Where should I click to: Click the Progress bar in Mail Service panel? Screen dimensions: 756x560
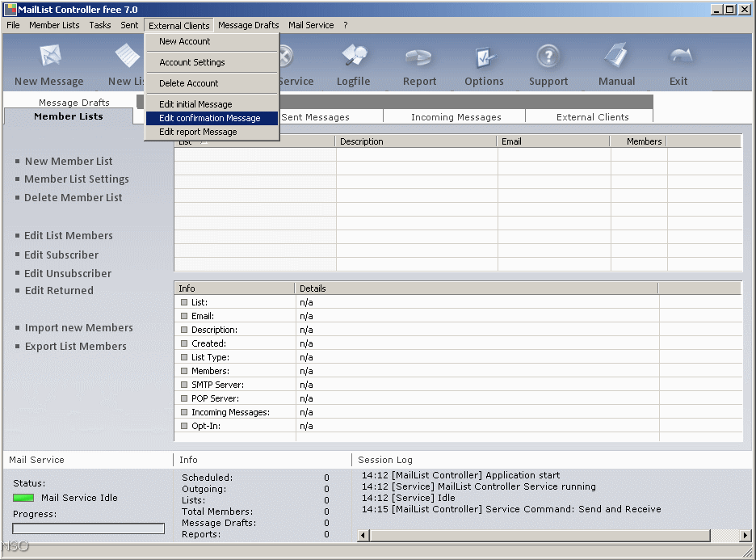[88, 528]
